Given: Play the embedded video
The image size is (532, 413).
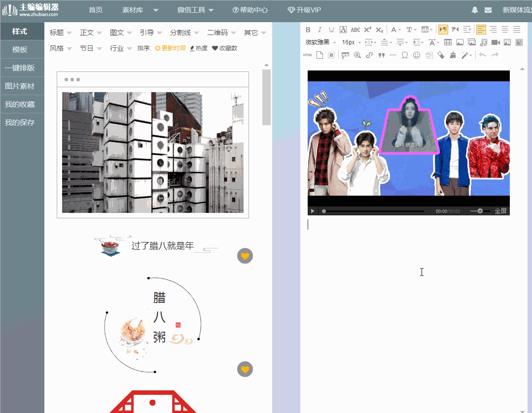Looking at the screenshot, I should (313, 210).
